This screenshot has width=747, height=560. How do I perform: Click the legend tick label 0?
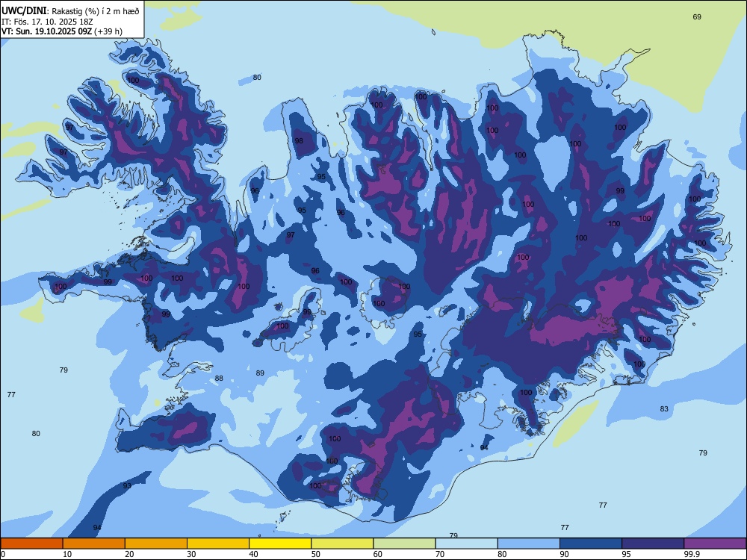pos(3,554)
